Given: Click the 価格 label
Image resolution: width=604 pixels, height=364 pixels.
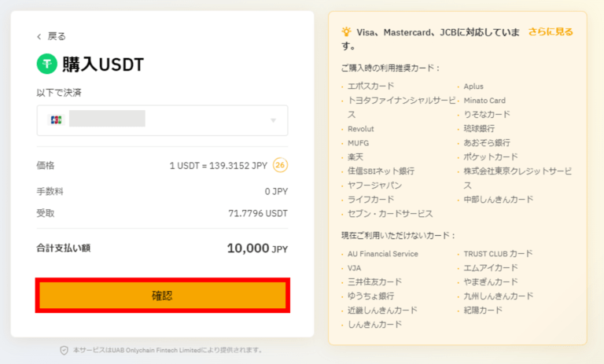Looking at the screenshot, I should pos(46,166).
